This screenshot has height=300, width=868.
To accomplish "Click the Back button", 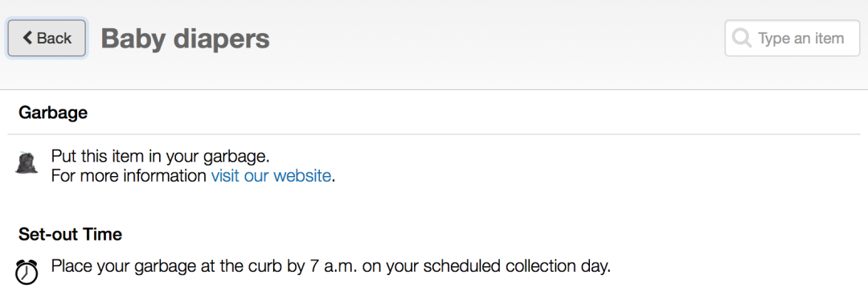I will [x=47, y=38].
